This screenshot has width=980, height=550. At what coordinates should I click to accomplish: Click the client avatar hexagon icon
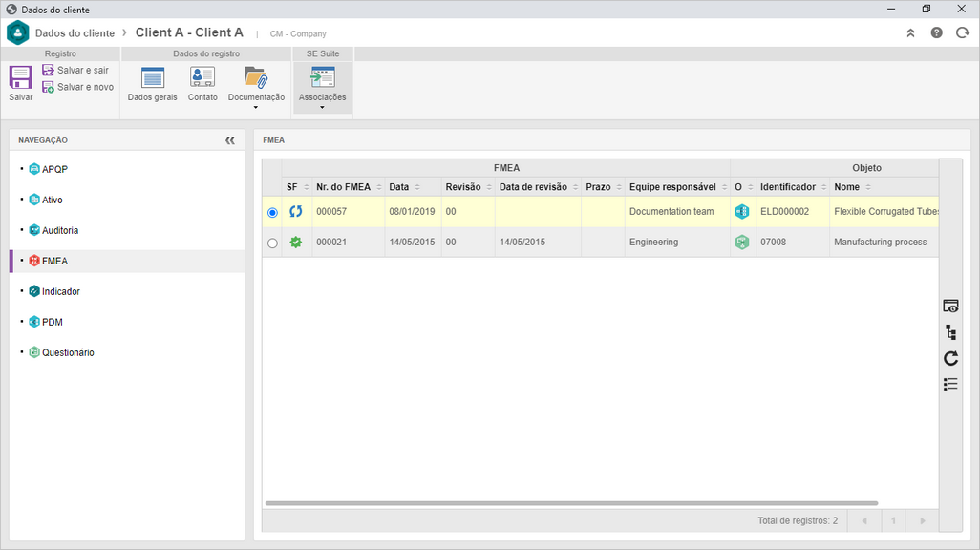coord(17,32)
